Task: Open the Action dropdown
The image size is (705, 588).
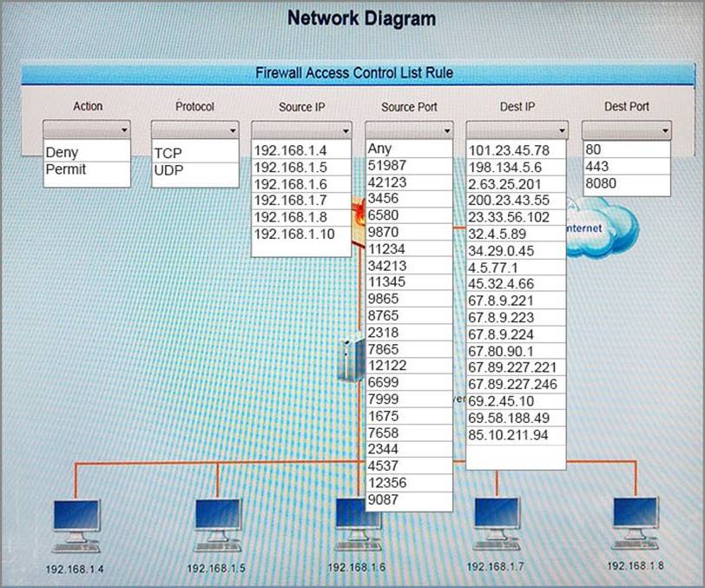Action: [87, 129]
